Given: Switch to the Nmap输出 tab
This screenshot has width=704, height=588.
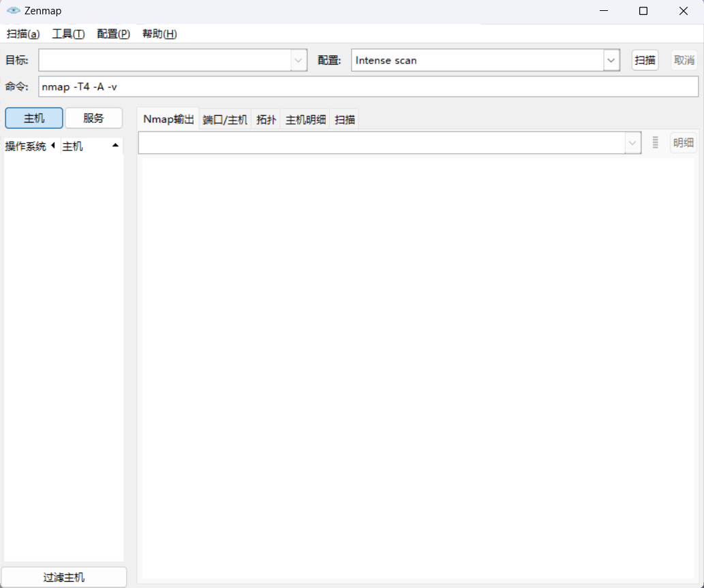Looking at the screenshot, I should click(x=168, y=119).
